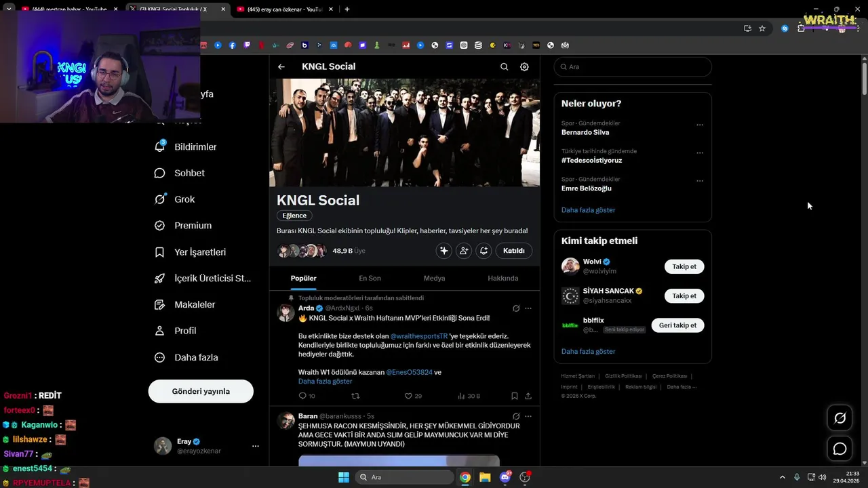
Task: Open floating Grok button at bottom right
Action: click(840, 418)
